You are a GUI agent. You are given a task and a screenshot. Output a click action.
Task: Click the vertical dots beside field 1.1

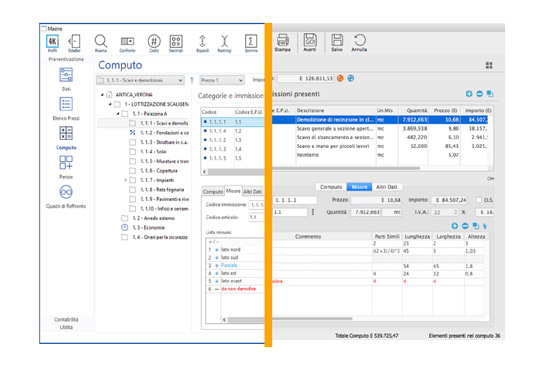click(313, 212)
